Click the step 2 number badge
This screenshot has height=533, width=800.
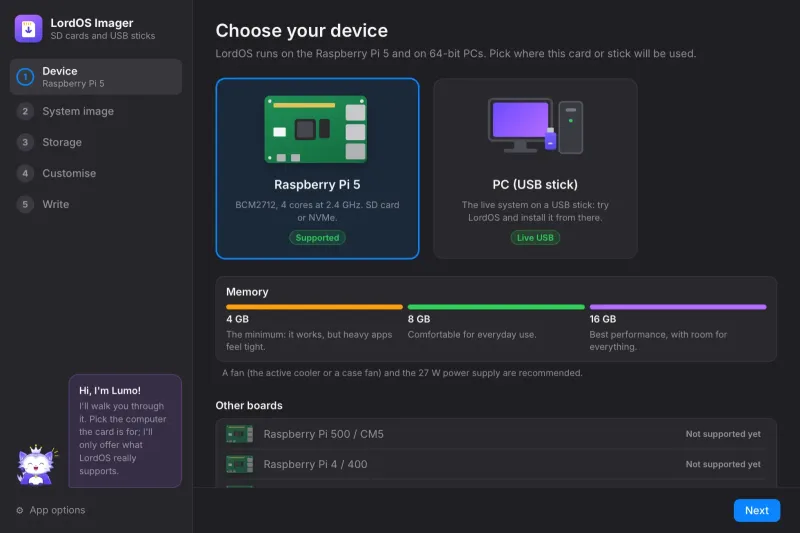[25, 111]
